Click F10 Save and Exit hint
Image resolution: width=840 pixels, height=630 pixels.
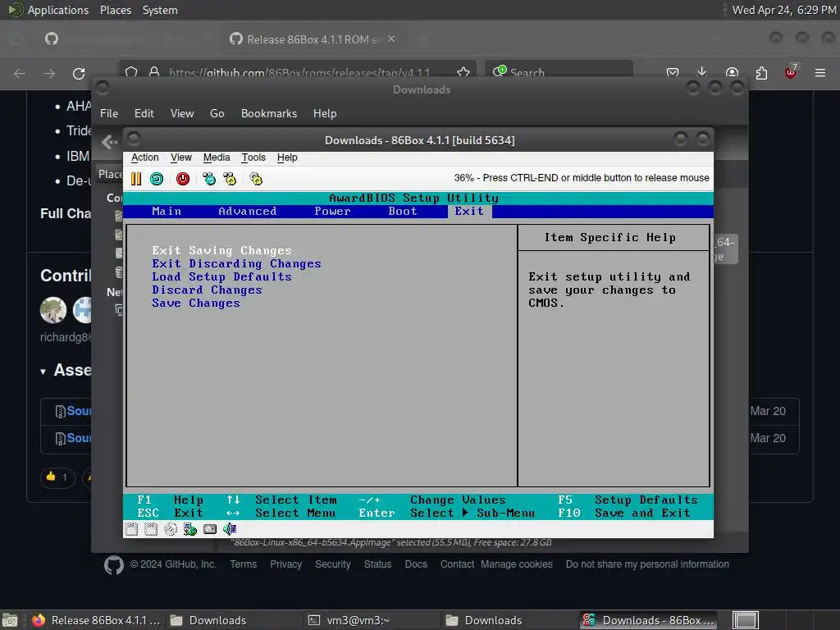pyautogui.click(x=624, y=514)
